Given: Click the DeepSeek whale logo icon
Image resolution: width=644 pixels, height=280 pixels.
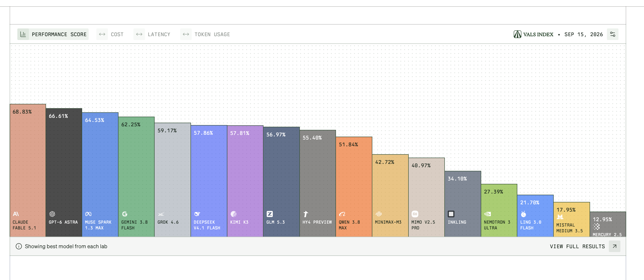Looking at the screenshot, I should pyautogui.click(x=197, y=214).
